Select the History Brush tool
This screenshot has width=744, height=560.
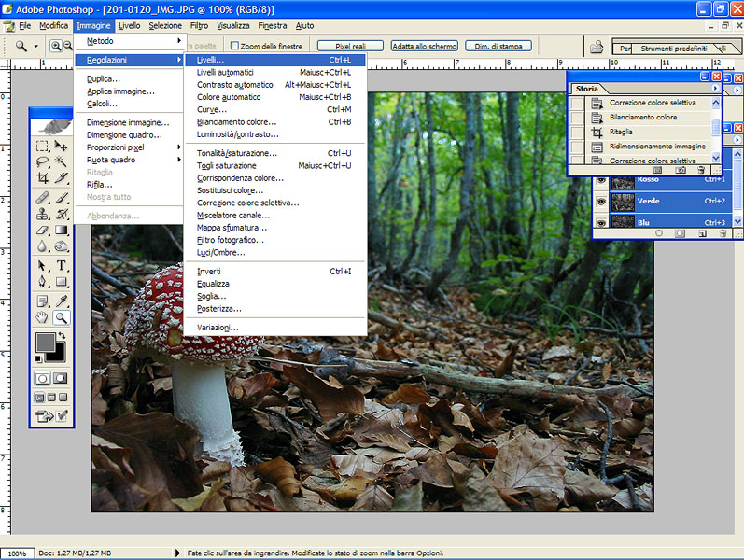point(62,214)
